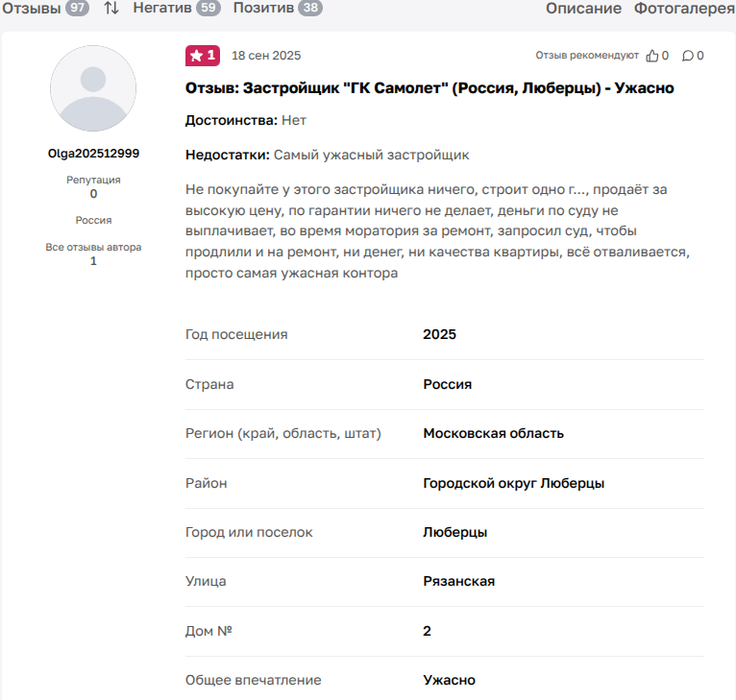The width and height of the screenshot is (736, 700).
Task: Click the 18 сен 2025 review date
Action: pyautogui.click(x=266, y=56)
